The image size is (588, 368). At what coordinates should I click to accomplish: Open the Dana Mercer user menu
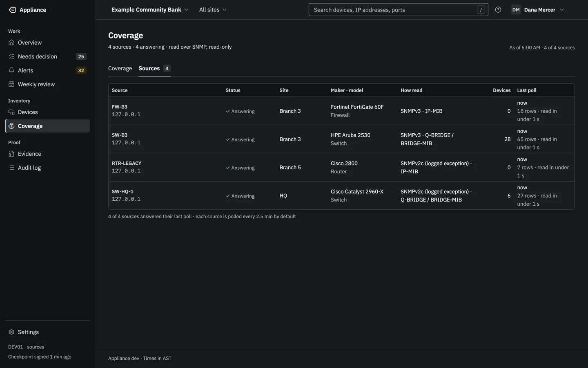click(x=538, y=10)
